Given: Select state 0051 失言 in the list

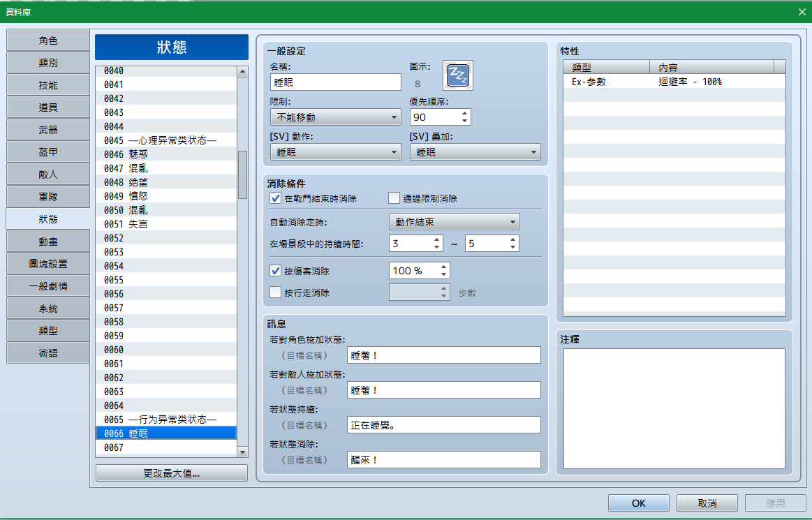Looking at the screenshot, I should (165, 224).
